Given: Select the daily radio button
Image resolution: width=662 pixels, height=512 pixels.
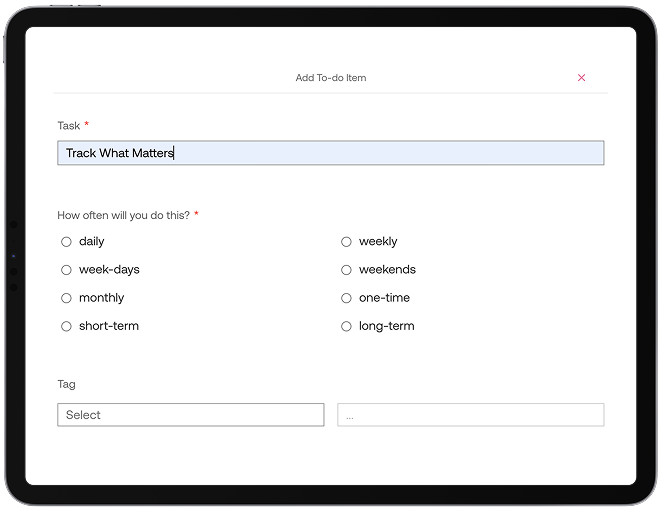Looking at the screenshot, I should click(x=67, y=242).
